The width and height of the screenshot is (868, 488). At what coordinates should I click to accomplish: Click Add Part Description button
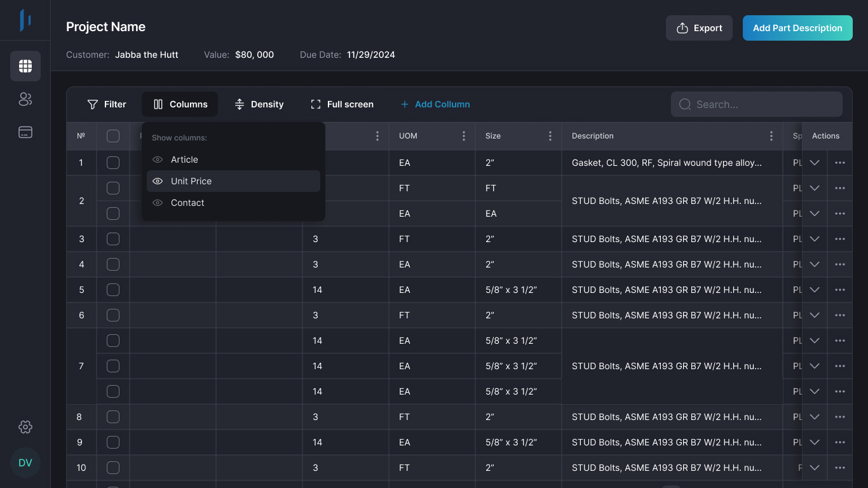(x=797, y=28)
